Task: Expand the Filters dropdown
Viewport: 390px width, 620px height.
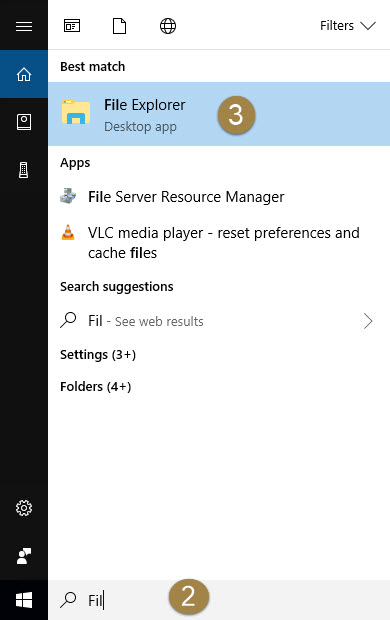Action: (348, 26)
